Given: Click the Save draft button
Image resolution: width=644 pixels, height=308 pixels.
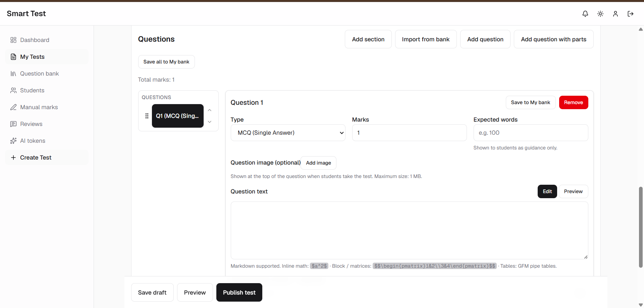Looking at the screenshot, I should click(x=152, y=293).
